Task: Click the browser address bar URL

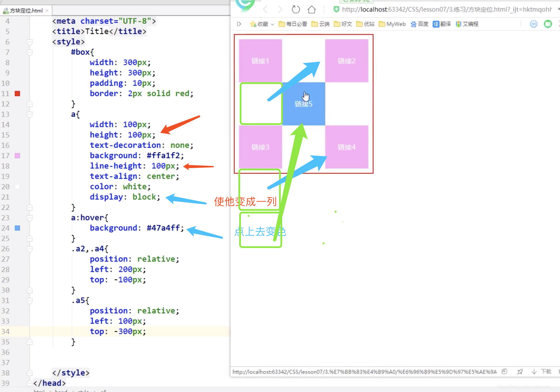Action: coord(447,9)
